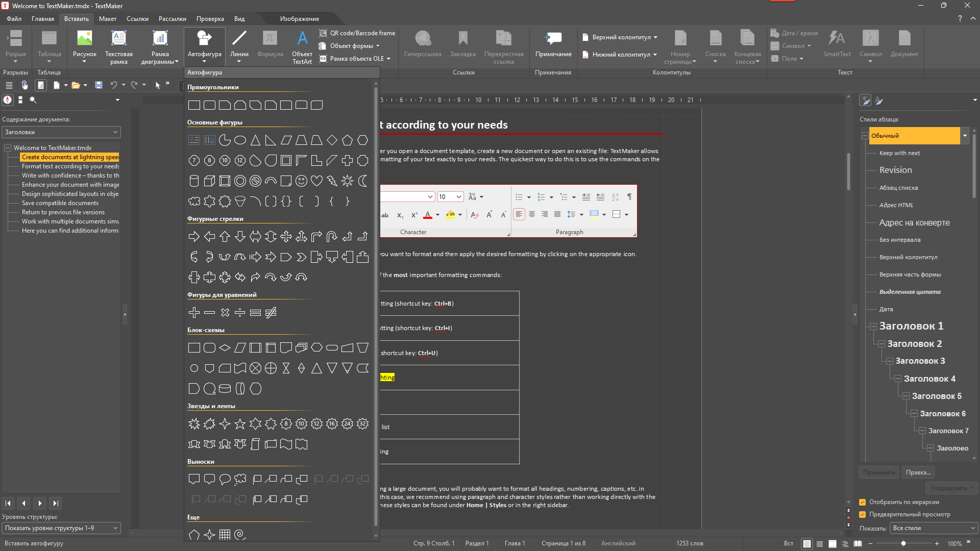
Task: Choose the cloud callout shape
Action: coord(240,479)
